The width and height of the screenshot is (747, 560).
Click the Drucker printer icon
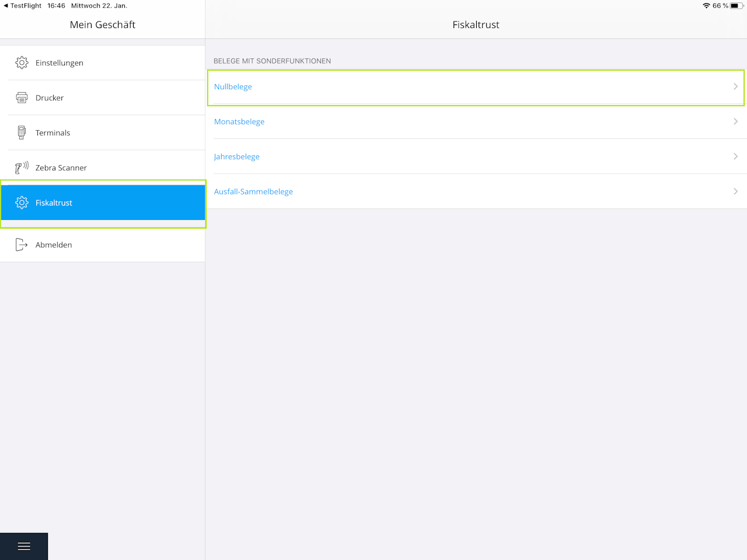pyautogui.click(x=22, y=97)
